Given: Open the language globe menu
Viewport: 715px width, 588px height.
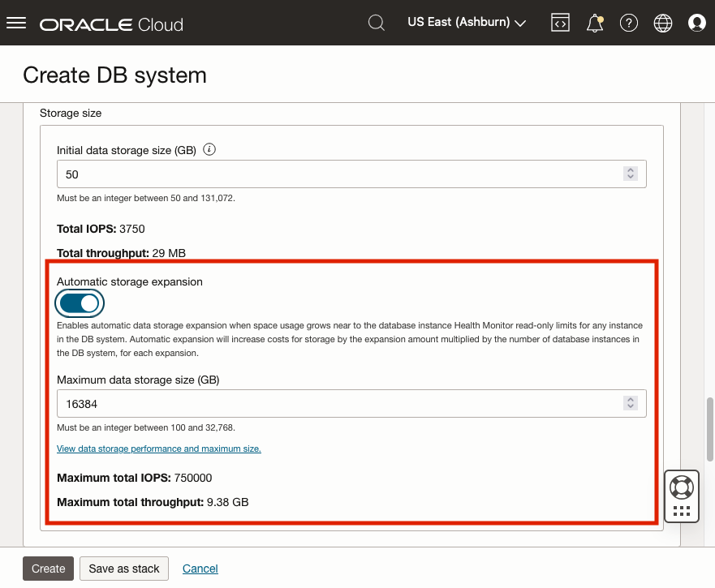Looking at the screenshot, I should coord(663,23).
